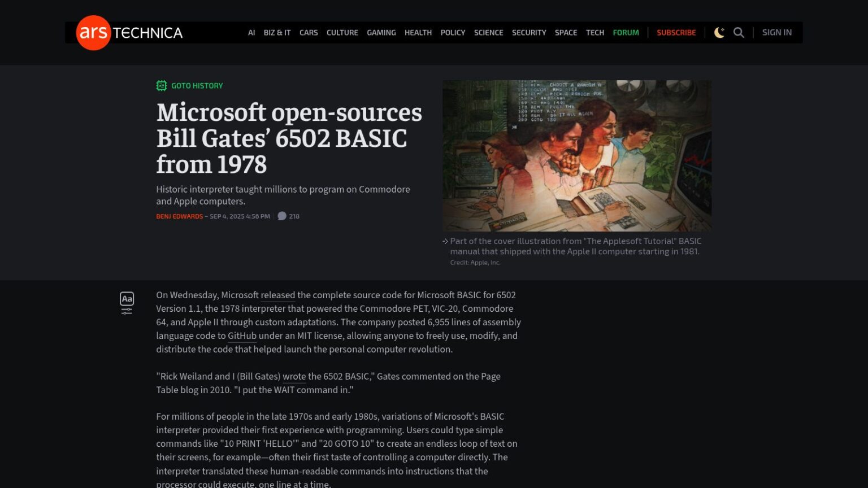Image resolution: width=868 pixels, height=488 pixels.
Task: Select Gaming in the navigation bar
Action: (x=381, y=33)
